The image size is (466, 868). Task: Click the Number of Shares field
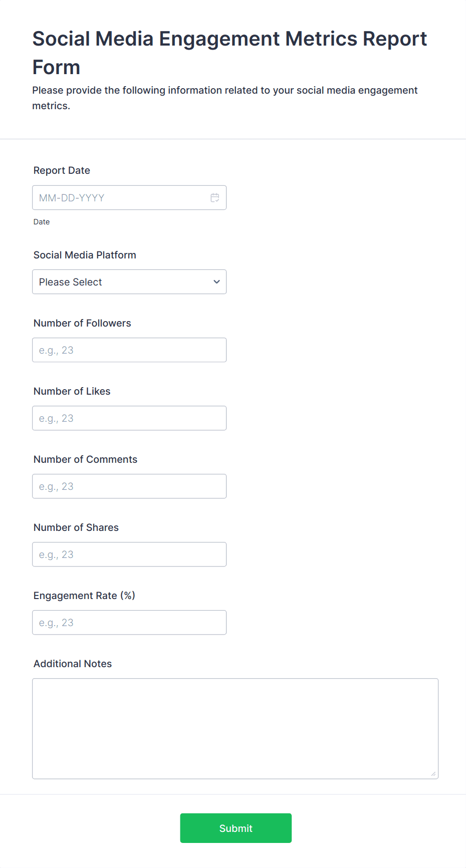point(129,554)
